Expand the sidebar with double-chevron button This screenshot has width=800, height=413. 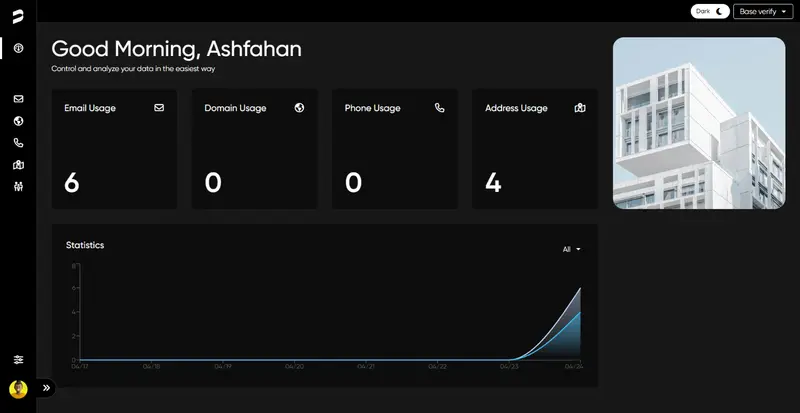coord(46,388)
